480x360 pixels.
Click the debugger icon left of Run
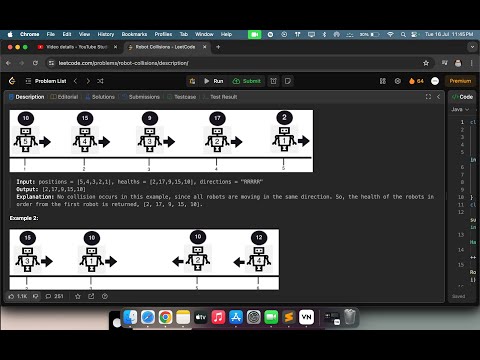click(192, 81)
